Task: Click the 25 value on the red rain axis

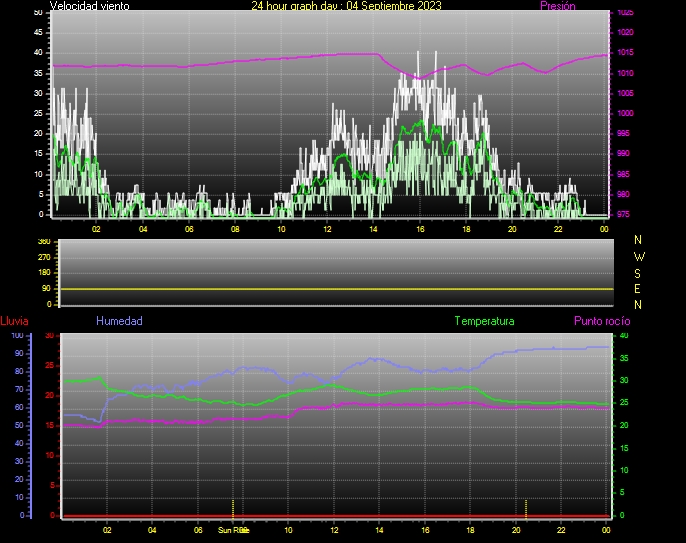Action: coord(50,365)
